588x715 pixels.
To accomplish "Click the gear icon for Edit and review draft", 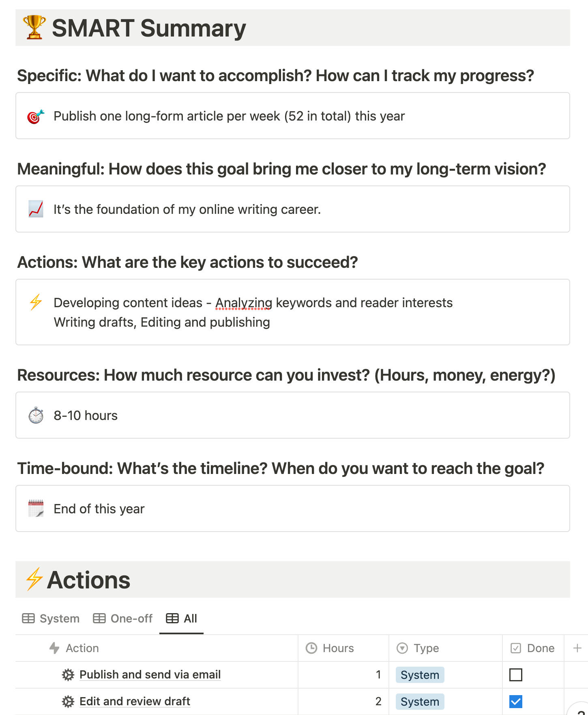I will tap(68, 702).
